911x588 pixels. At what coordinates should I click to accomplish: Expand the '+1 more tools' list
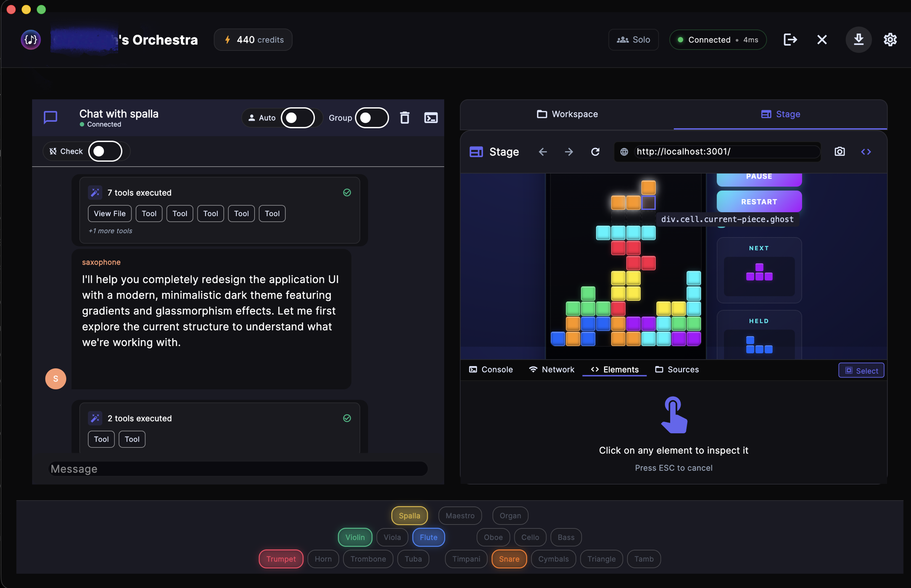point(110,231)
